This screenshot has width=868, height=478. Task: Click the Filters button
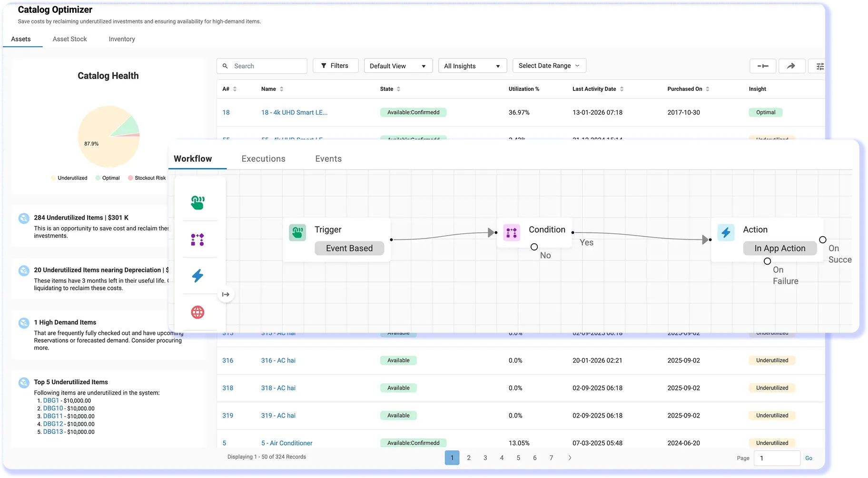tap(335, 66)
